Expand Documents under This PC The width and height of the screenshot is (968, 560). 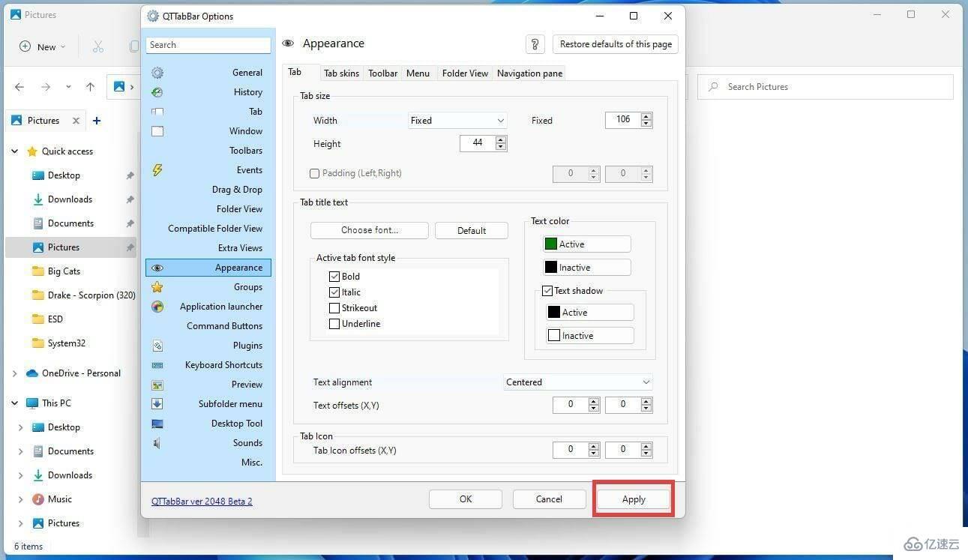(21, 451)
